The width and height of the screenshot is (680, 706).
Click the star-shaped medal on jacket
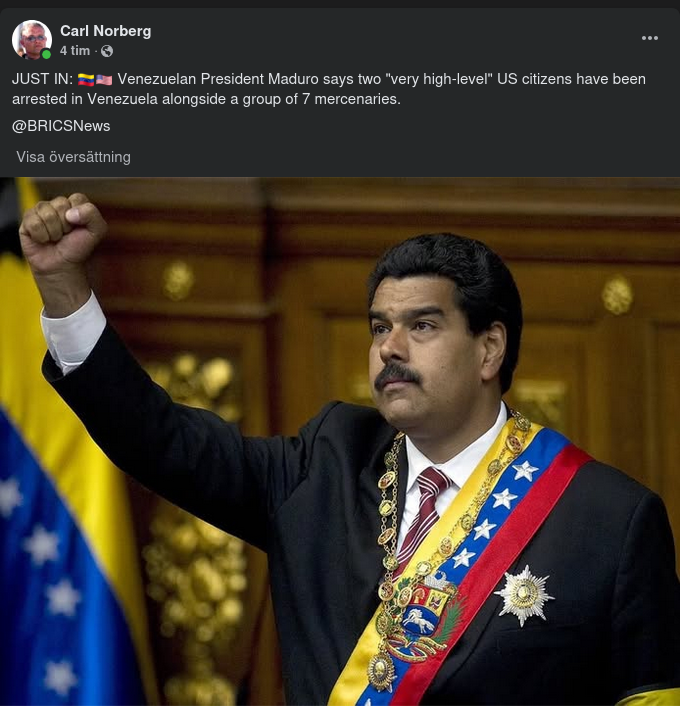pos(524,595)
